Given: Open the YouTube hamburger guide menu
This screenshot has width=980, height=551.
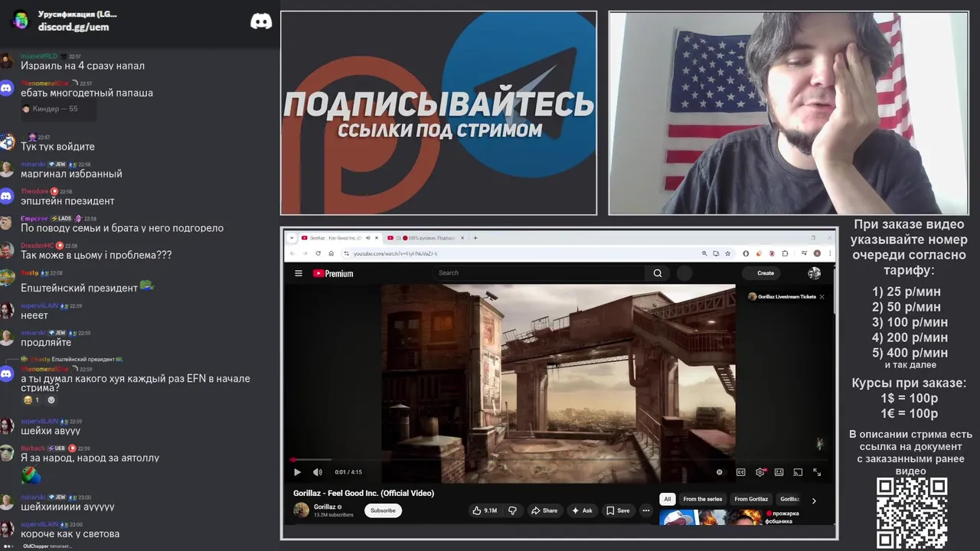Looking at the screenshot, I should [299, 273].
